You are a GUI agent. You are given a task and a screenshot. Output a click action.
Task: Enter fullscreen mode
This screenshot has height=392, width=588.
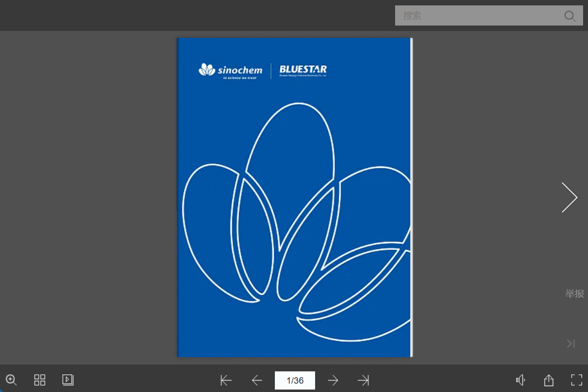pyautogui.click(x=576, y=380)
